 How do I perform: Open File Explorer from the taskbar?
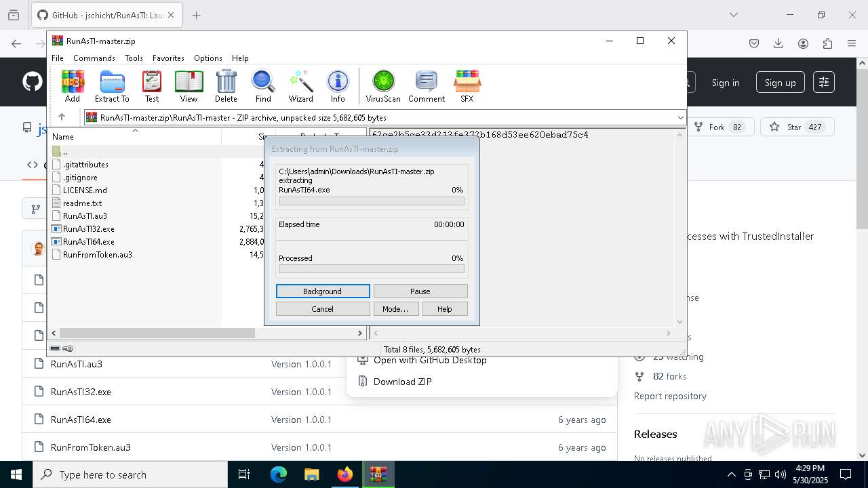(x=311, y=474)
